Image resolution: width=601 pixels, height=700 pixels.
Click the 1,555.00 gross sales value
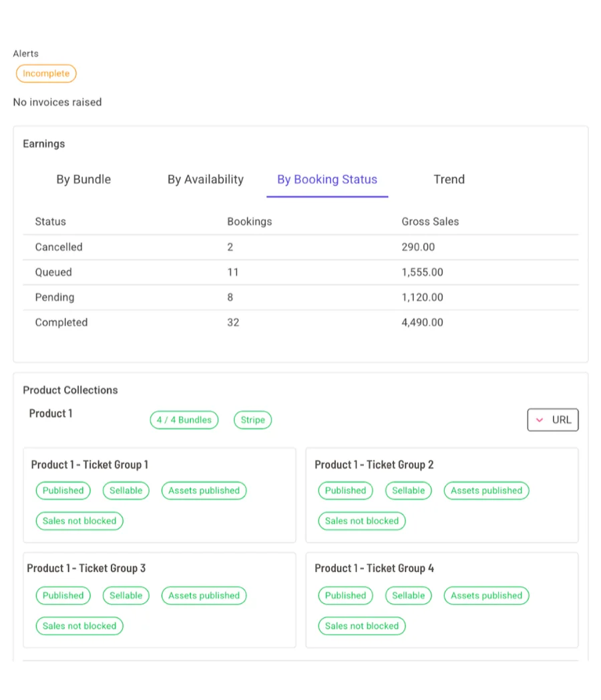coord(422,272)
